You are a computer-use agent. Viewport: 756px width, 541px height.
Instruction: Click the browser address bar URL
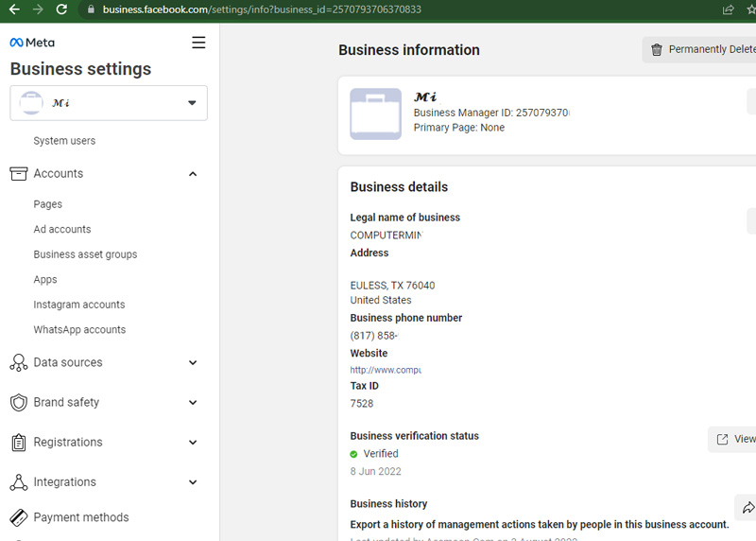click(262, 9)
